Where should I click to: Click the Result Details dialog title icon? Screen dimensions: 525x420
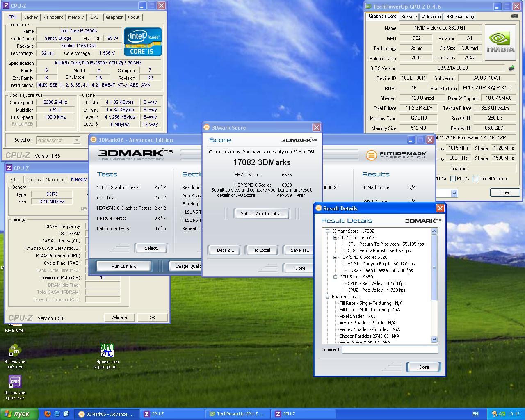point(318,208)
